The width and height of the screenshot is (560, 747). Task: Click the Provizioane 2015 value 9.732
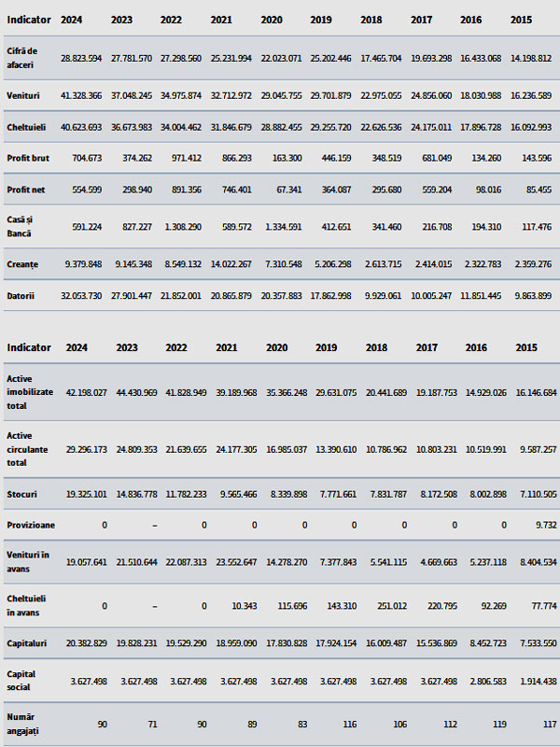pos(546,525)
